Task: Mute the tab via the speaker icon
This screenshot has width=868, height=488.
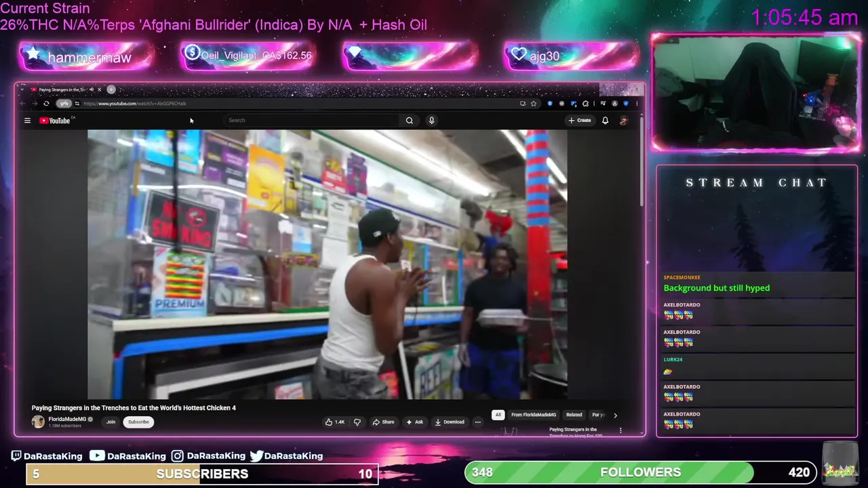Action: click(92, 89)
